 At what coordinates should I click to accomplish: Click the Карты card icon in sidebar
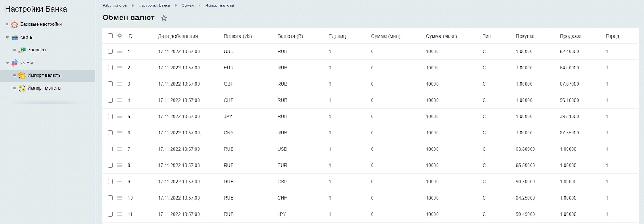click(x=15, y=37)
